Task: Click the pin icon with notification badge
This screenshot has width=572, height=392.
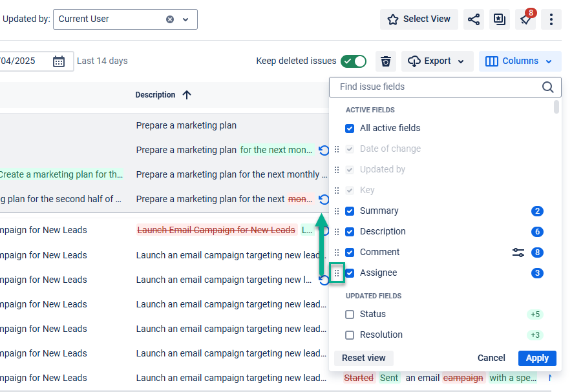Action: coord(525,19)
